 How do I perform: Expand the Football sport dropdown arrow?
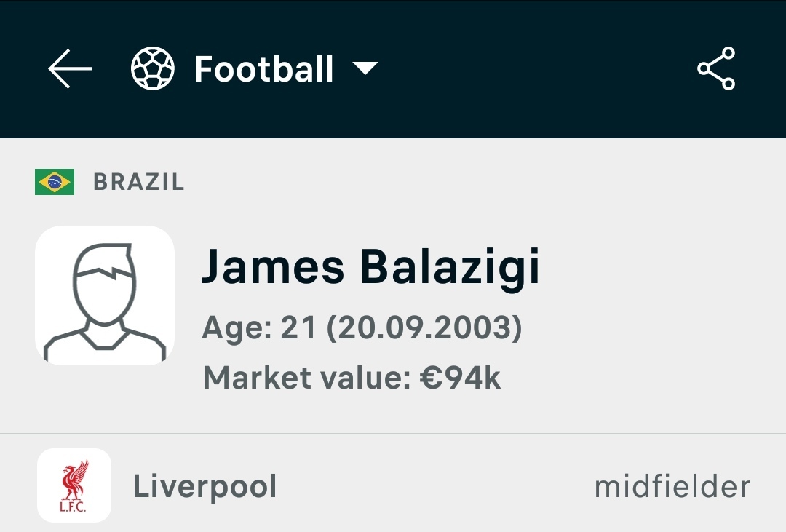(x=365, y=68)
